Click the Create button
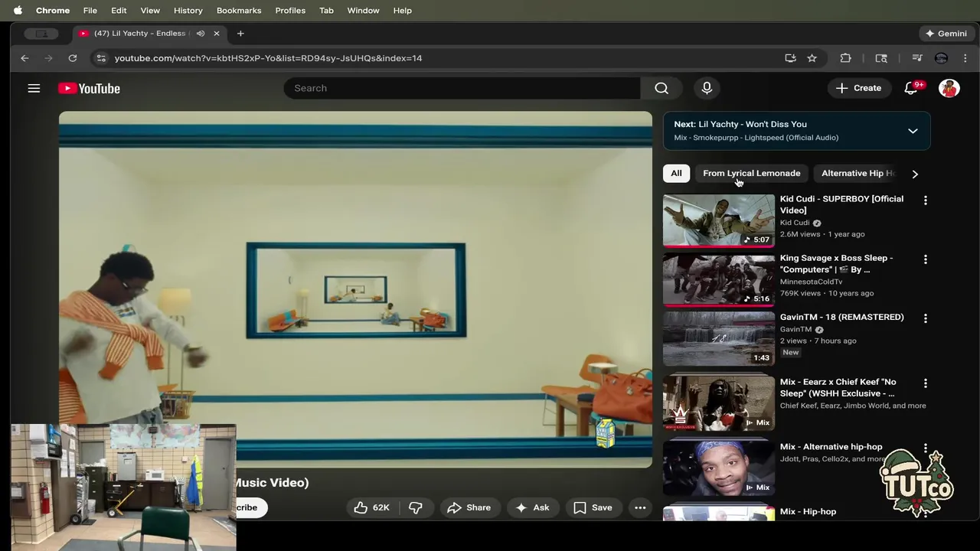The width and height of the screenshot is (980, 551). pyautogui.click(x=858, y=88)
